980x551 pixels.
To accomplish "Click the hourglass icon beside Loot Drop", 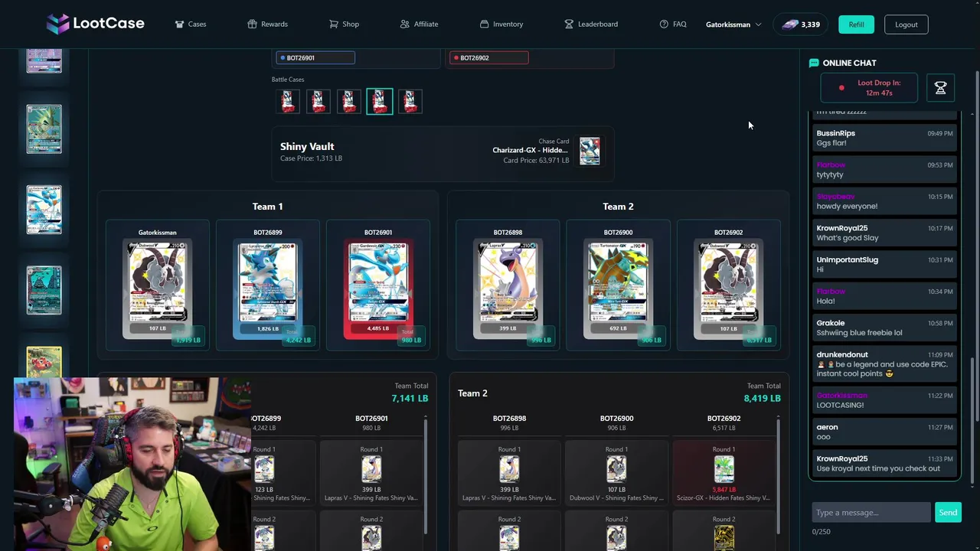I will tap(940, 88).
